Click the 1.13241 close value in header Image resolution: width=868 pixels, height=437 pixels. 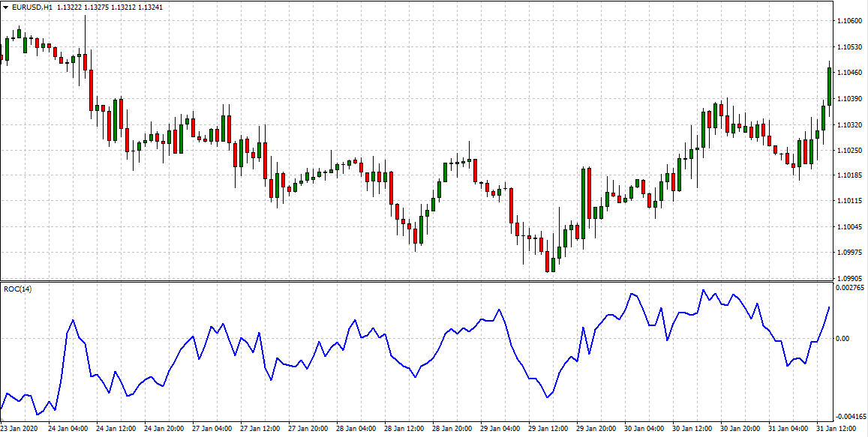coord(150,7)
